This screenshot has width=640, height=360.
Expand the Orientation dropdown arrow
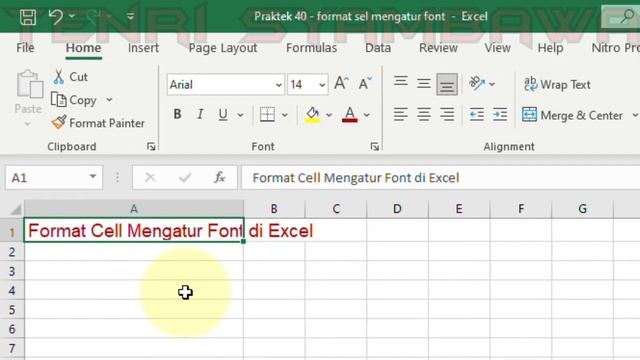pyautogui.click(x=492, y=84)
